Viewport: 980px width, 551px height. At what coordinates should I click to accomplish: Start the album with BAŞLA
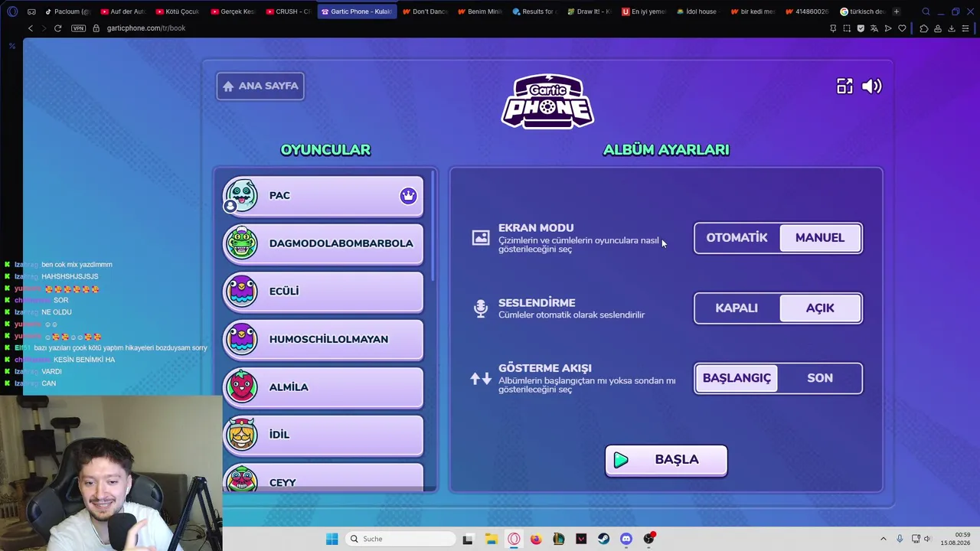point(666,460)
